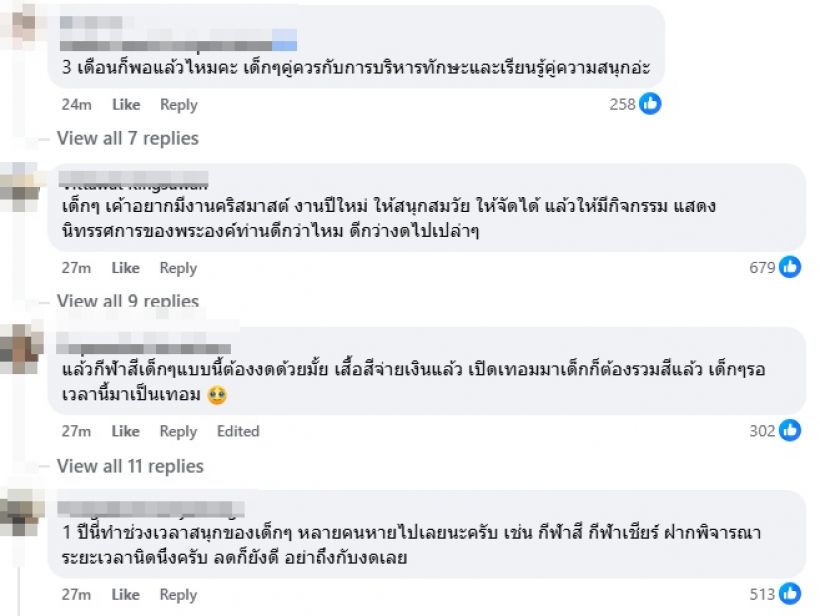Open the "Edited" history link

pos(238,431)
